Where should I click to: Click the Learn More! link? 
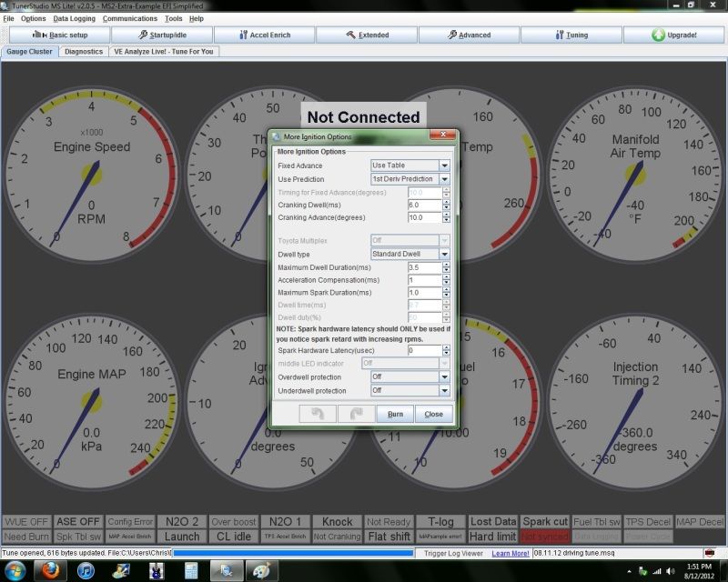pos(511,553)
